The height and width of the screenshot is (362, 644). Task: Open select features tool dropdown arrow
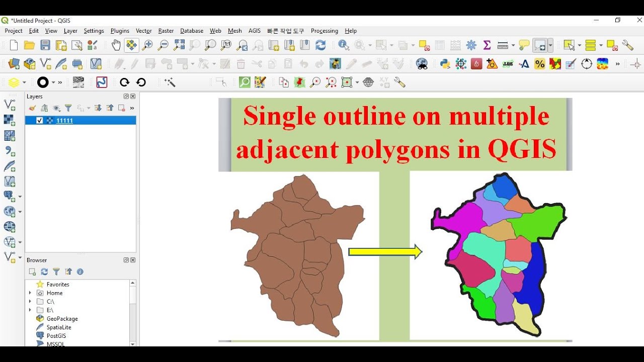(x=580, y=45)
